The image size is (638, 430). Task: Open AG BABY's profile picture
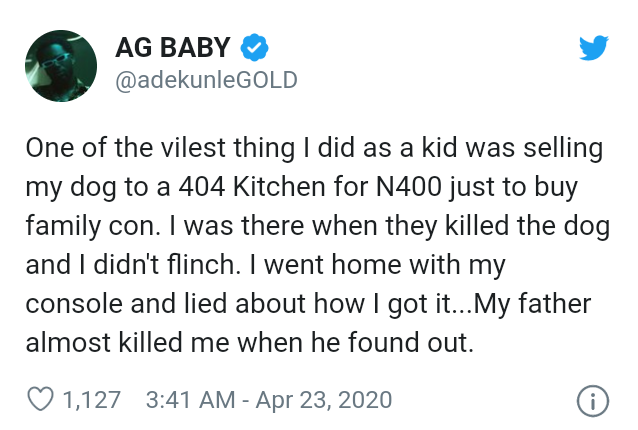click(x=61, y=66)
